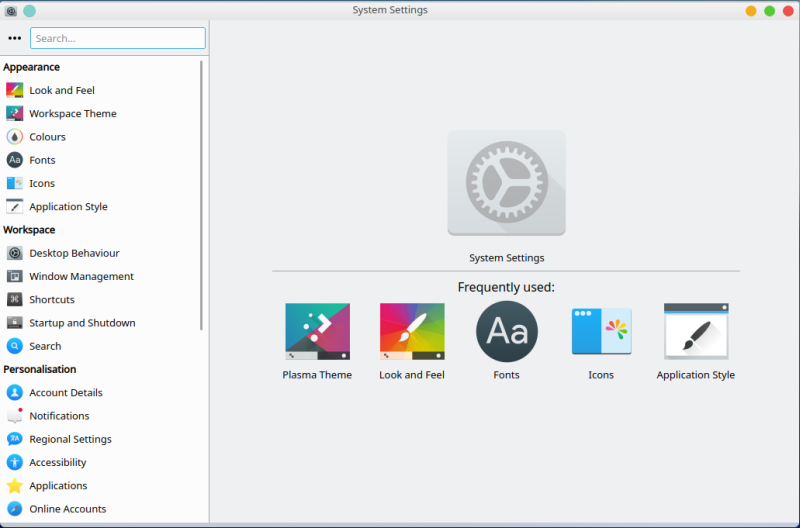Open Account Details settings

[66, 393]
